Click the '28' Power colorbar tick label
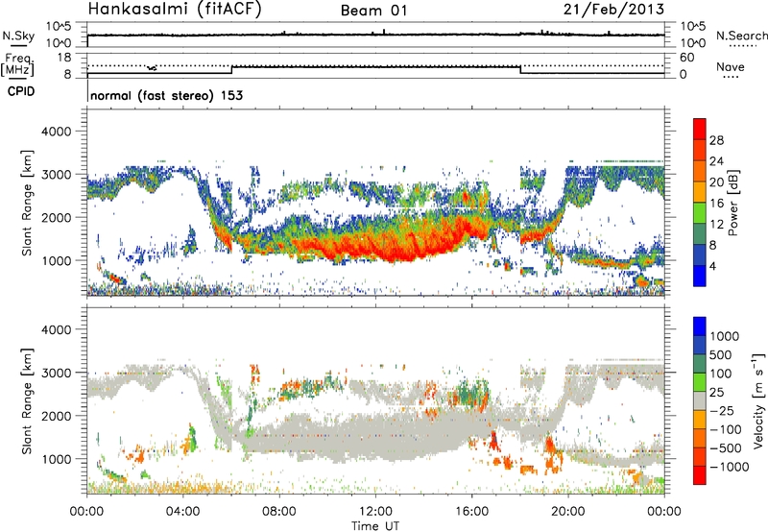 click(x=716, y=140)
